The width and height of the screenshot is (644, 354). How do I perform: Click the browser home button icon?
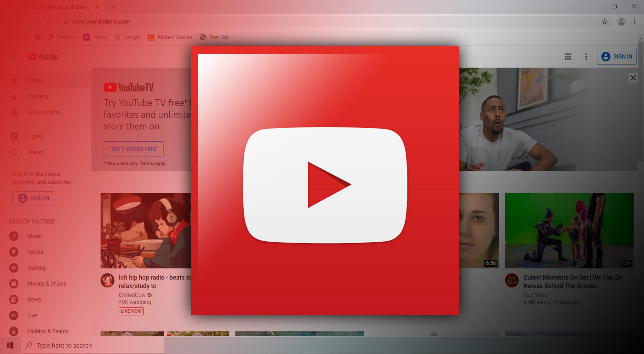pyautogui.click(x=49, y=22)
